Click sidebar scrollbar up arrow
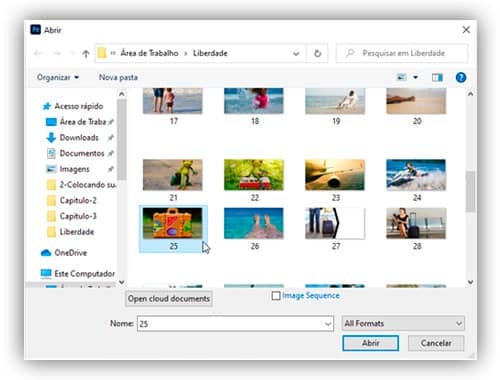 point(122,94)
